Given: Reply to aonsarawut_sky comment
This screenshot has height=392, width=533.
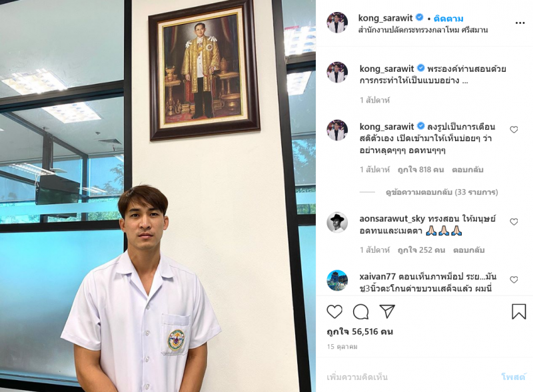Looking at the screenshot, I should coord(469,250).
